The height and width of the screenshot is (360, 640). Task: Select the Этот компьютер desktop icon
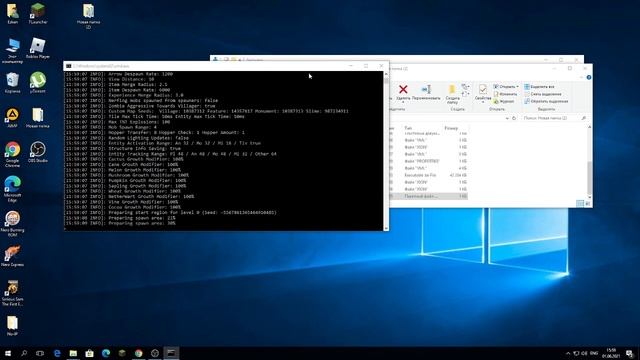pos(12,51)
